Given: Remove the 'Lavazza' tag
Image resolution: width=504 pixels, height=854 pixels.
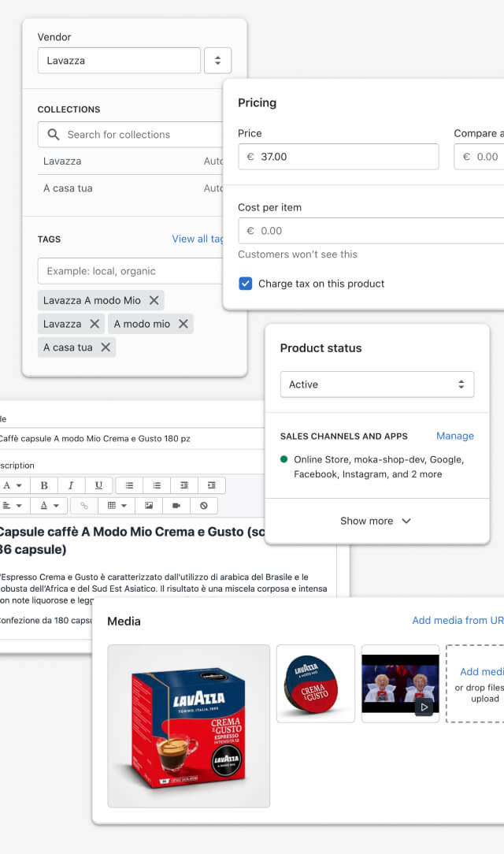Looking at the screenshot, I should [x=94, y=324].
